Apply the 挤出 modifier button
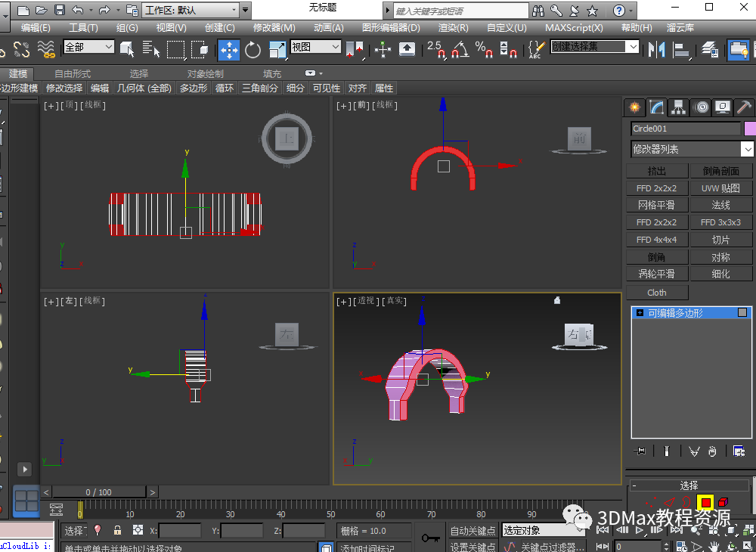The height and width of the screenshot is (552, 756). pos(657,171)
